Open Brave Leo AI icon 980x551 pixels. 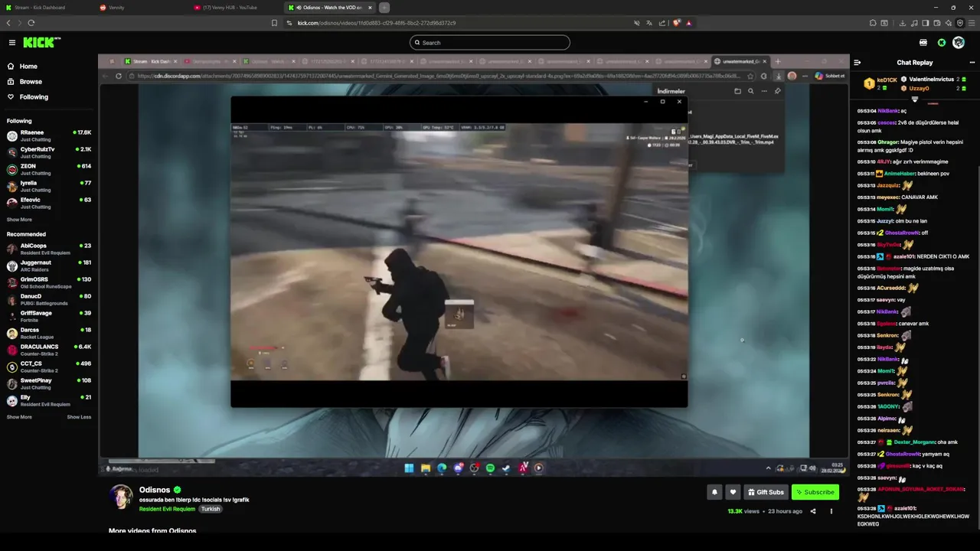[949, 23]
